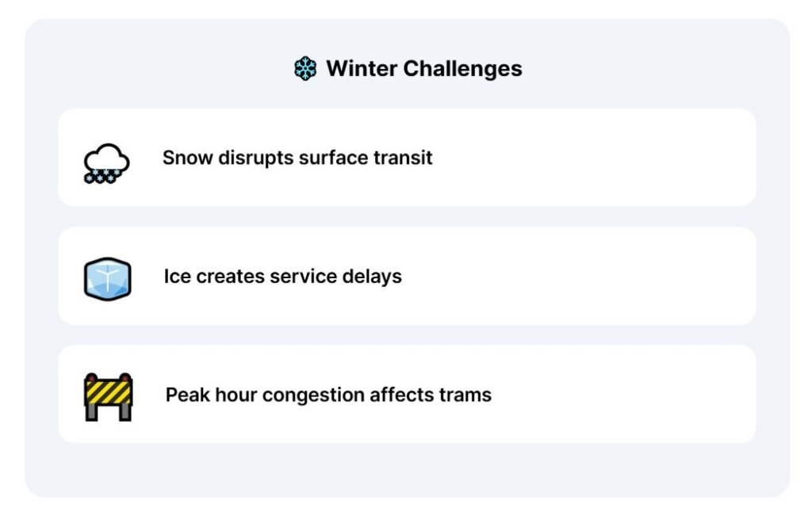812x523 pixels.
Task: Open the Ice creates service delays item
Action: (x=407, y=277)
